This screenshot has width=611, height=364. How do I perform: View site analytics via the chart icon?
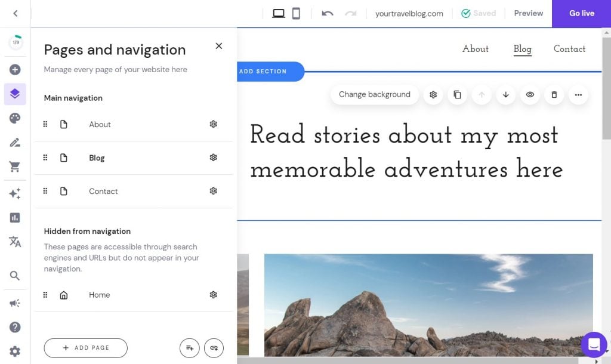coord(15,217)
